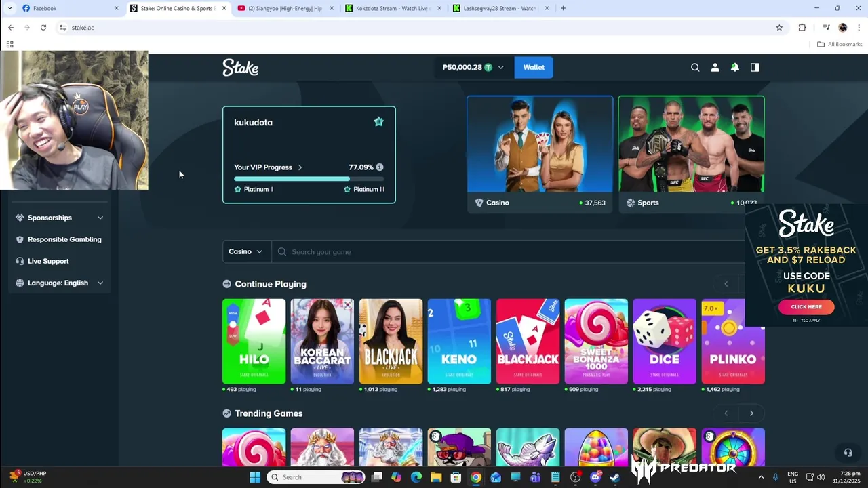
Task: Open the Korean Baccarat game tile
Action: click(322, 341)
